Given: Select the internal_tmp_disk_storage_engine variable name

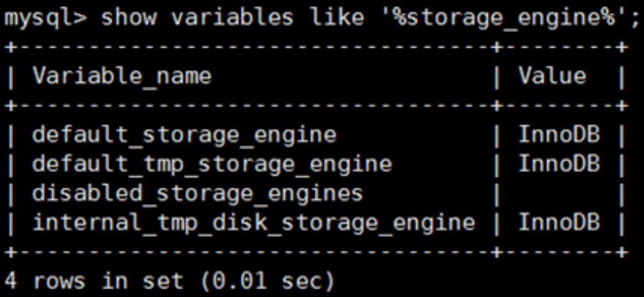Looking at the screenshot, I should pyautogui.click(x=254, y=224).
